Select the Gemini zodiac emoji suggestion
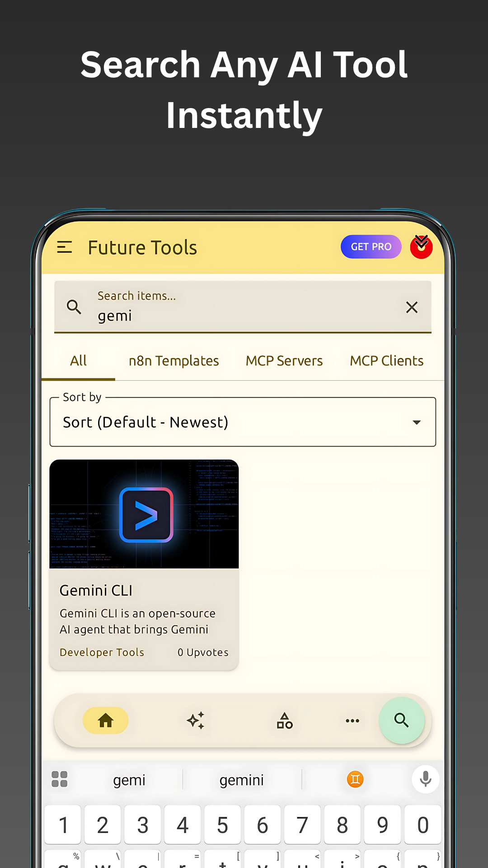Viewport: 488px width, 868px height. coord(355,779)
